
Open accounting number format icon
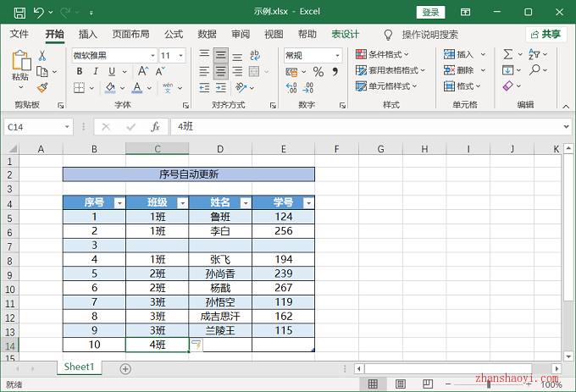(x=291, y=72)
